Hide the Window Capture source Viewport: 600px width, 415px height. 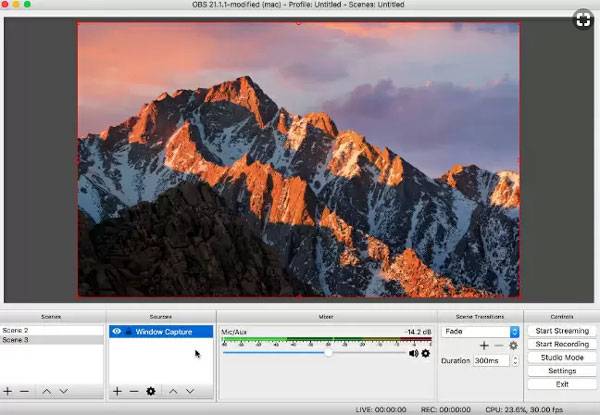(118, 331)
